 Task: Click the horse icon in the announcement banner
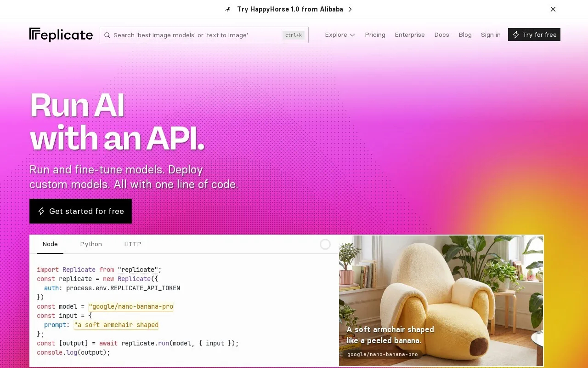[x=228, y=9]
